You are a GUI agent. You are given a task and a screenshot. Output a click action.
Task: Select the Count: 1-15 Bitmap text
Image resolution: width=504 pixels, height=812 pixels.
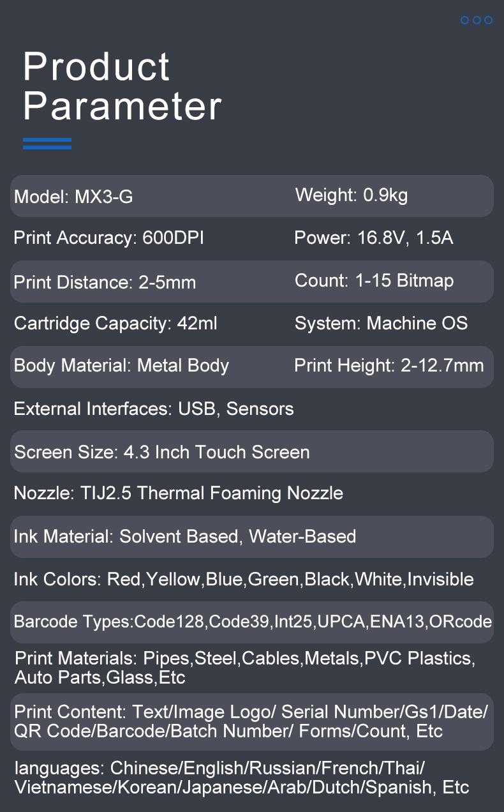374,280
